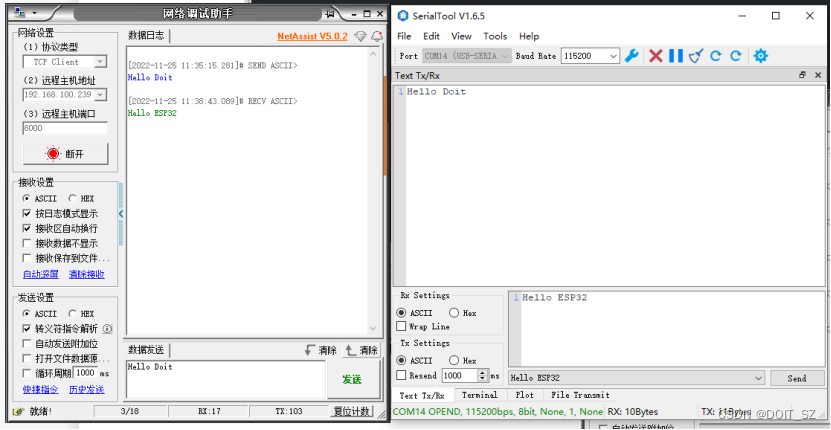Click the Send button in SerialTool
Image resolution: width=831 pixels, height=430 pixels.
pyautogui.click(x=797, y=378)
